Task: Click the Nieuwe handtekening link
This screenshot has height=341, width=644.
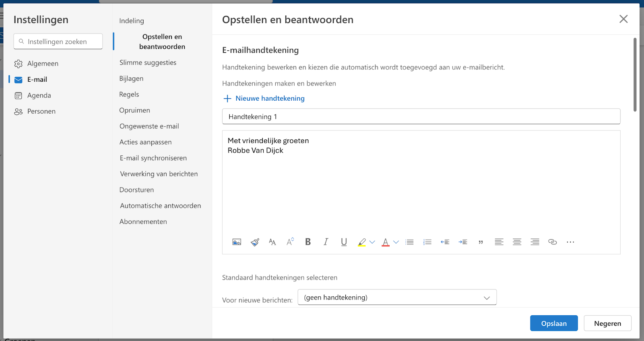Action: 270,98
